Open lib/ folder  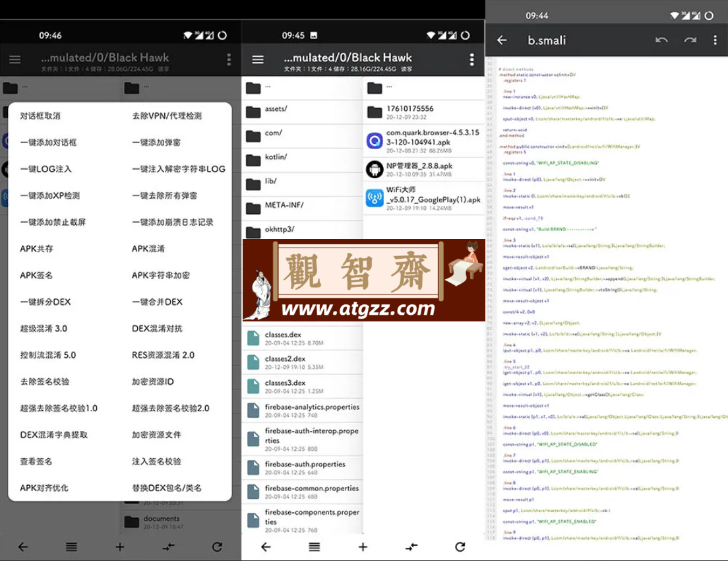(x=302, y=183)
